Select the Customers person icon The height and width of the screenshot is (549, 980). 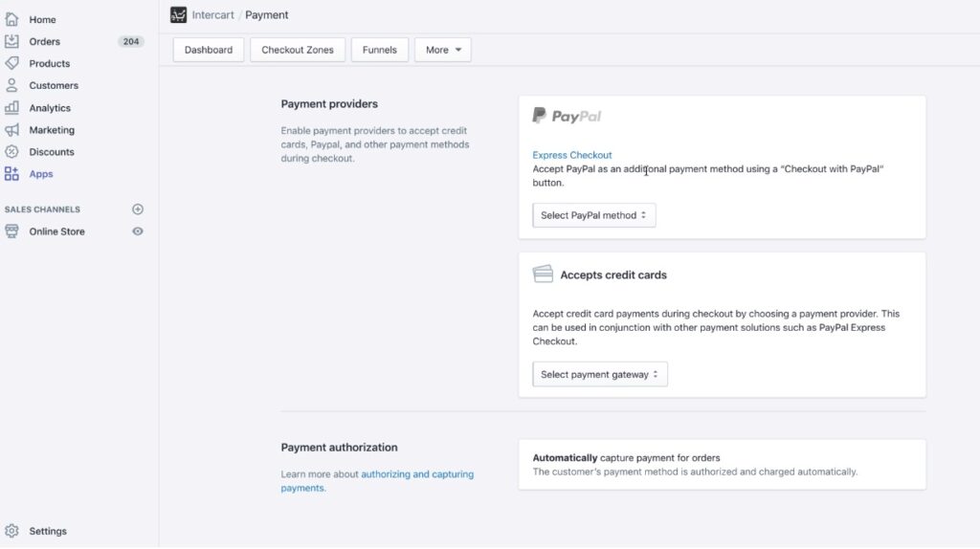11,85
